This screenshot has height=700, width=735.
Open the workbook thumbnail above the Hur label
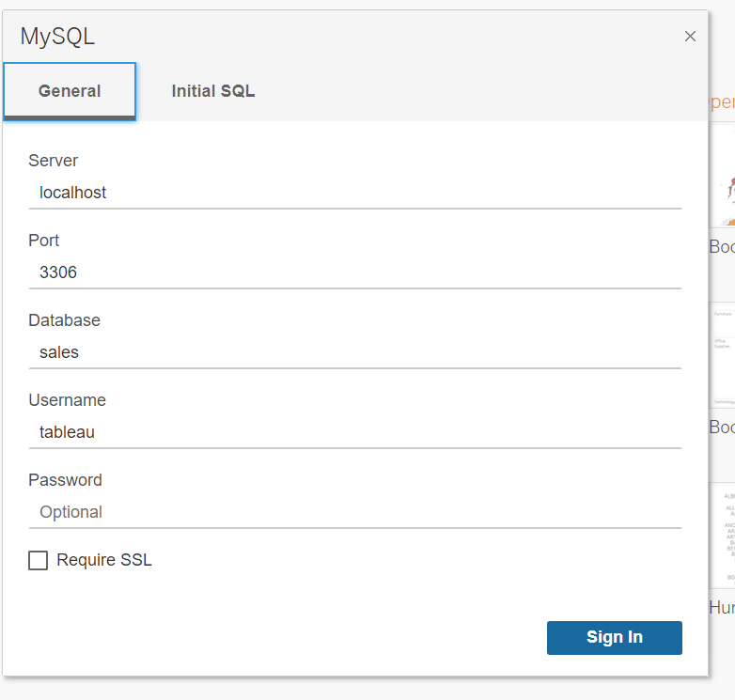pos(723,536)
